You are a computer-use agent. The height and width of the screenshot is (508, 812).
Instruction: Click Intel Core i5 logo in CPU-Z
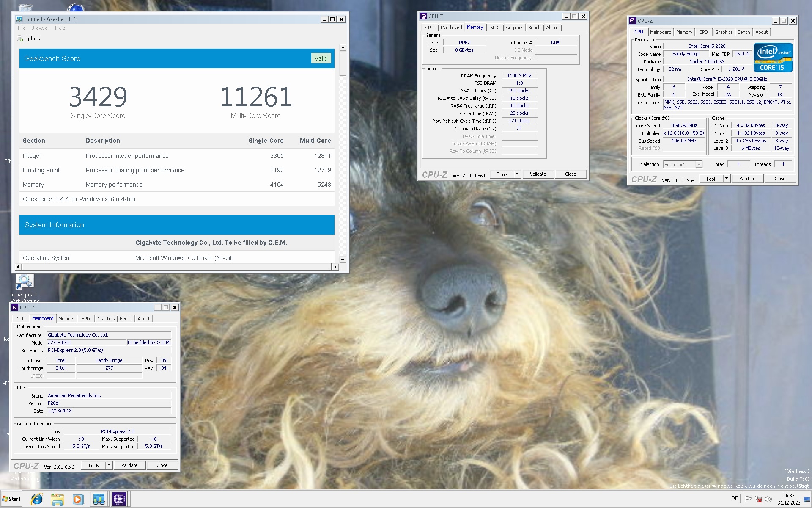click(773, 58)
